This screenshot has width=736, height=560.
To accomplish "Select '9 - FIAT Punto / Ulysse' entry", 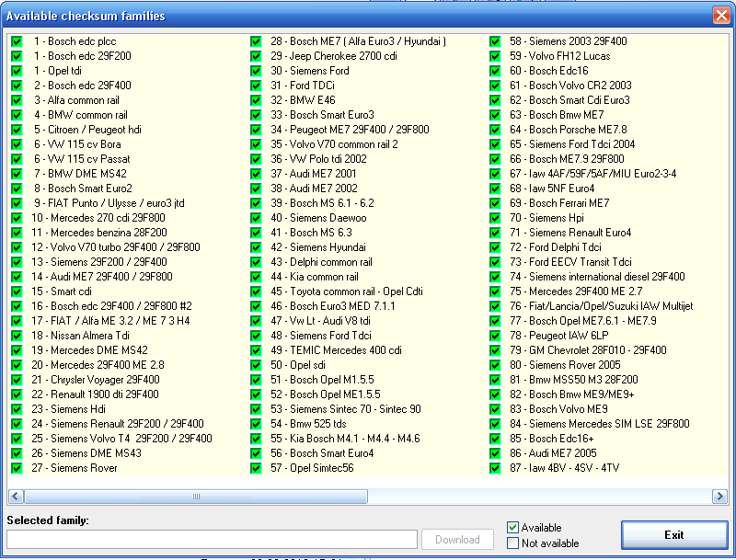I will [109, 203].
